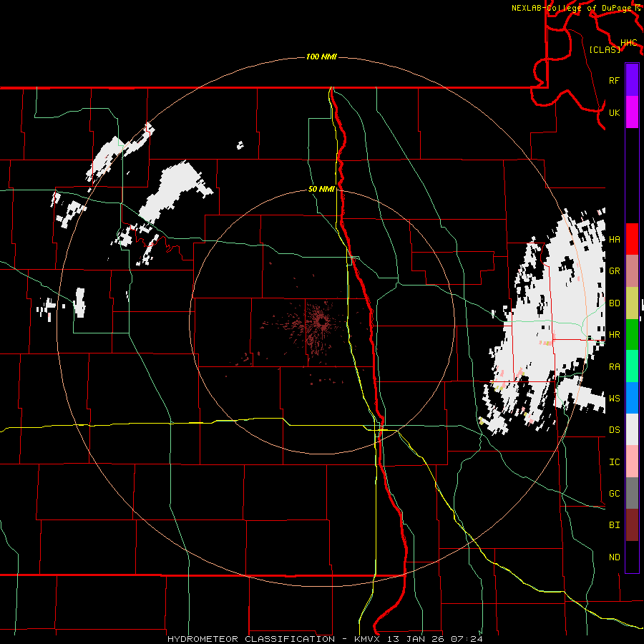
Task: Click the RA legend label
Action: (614, 367)
